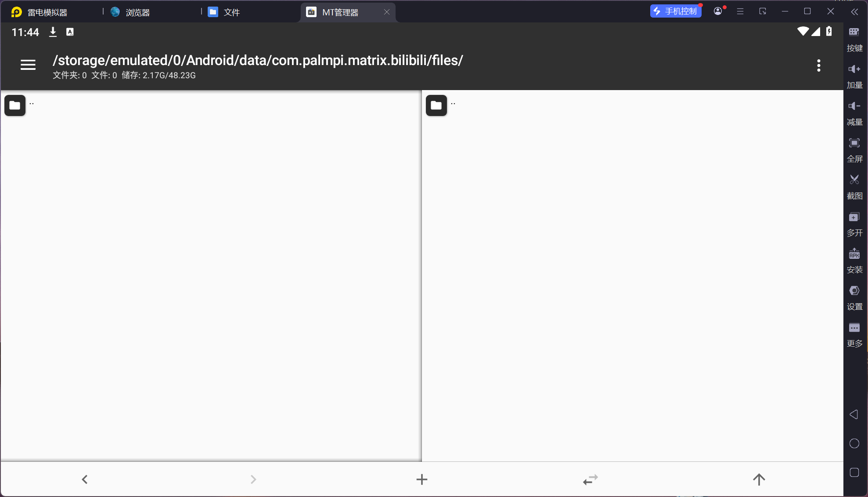This screenshot has width=868, height=497.
Task: Click the forward arrow in bottom bar
Action: coord(253,479)
